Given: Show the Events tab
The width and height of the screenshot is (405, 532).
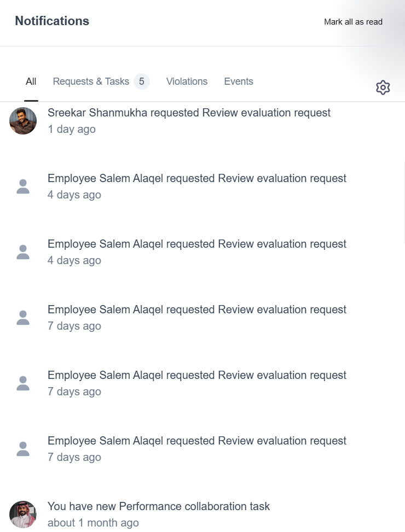Looking at the screenshot, I should 239,81.
